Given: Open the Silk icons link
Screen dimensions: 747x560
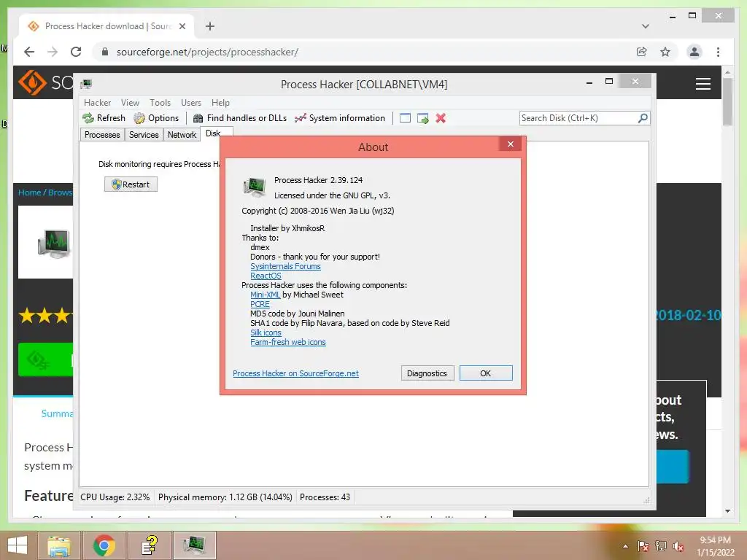Looking at the screenshot, I should point(266,332).
